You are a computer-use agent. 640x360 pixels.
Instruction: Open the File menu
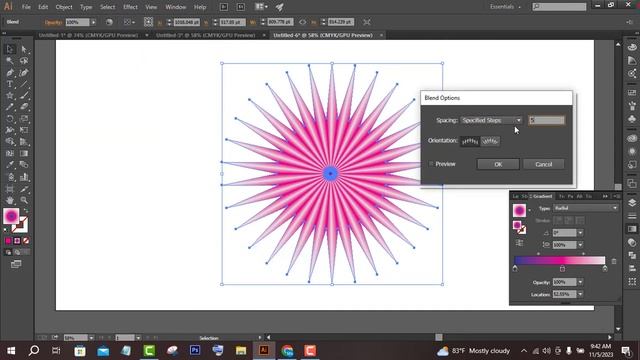click(26, 7)
